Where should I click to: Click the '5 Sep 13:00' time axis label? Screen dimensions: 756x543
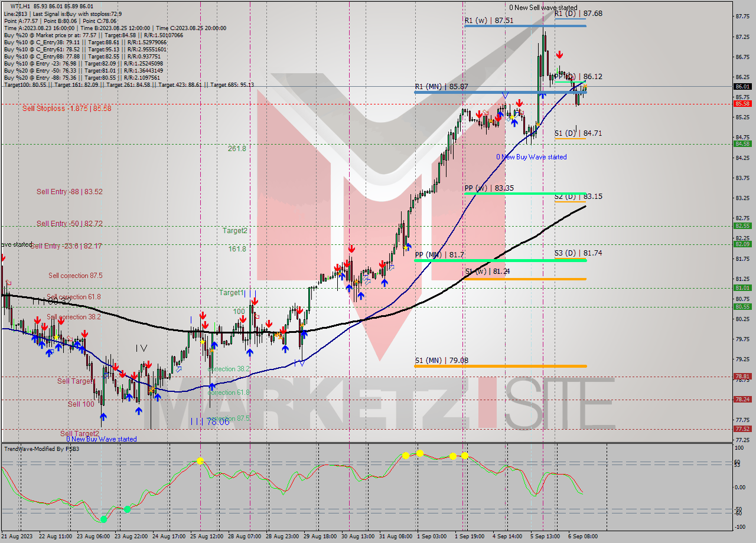tap(545, 537)
